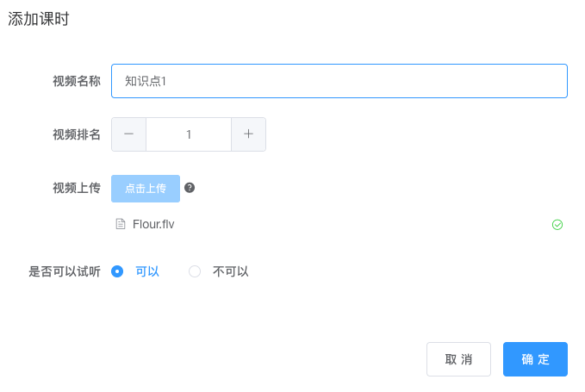
Task: Click the 视频排名 field label
Action: click(77, 134)
